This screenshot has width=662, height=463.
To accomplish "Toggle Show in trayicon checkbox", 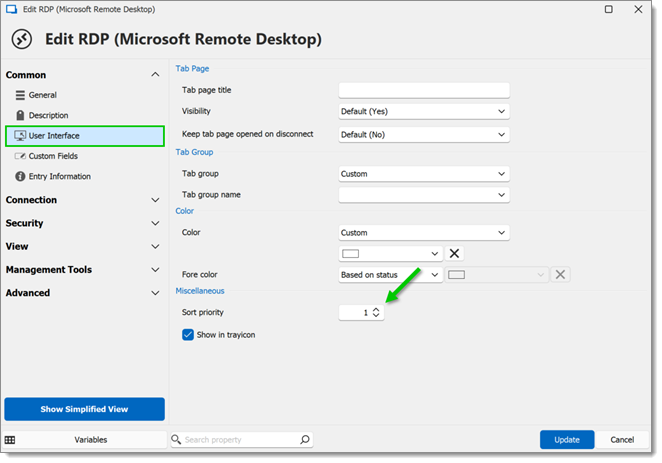I will pos(188,335).
